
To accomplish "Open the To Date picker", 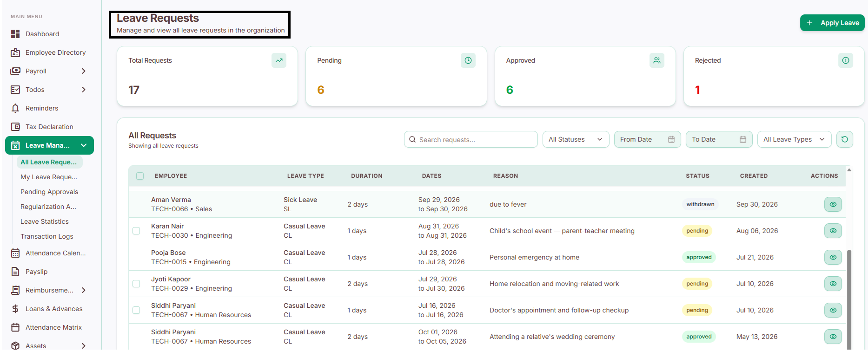I will tap(719, 139).
